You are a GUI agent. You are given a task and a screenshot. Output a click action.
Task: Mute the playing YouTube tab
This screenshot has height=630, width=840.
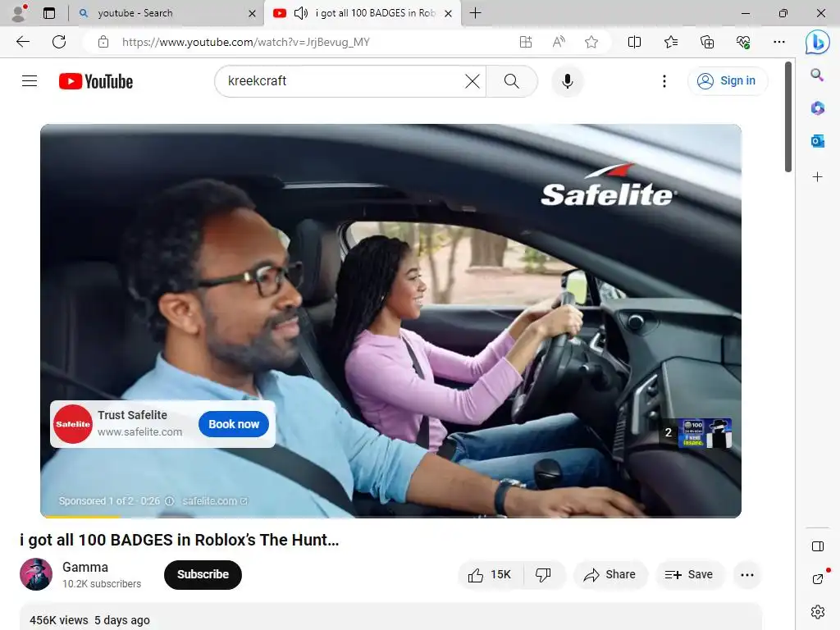pos(301,13)
